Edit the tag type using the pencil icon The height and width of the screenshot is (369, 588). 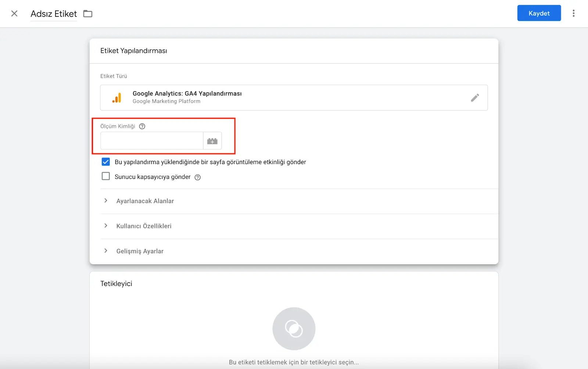coord(475,98)
